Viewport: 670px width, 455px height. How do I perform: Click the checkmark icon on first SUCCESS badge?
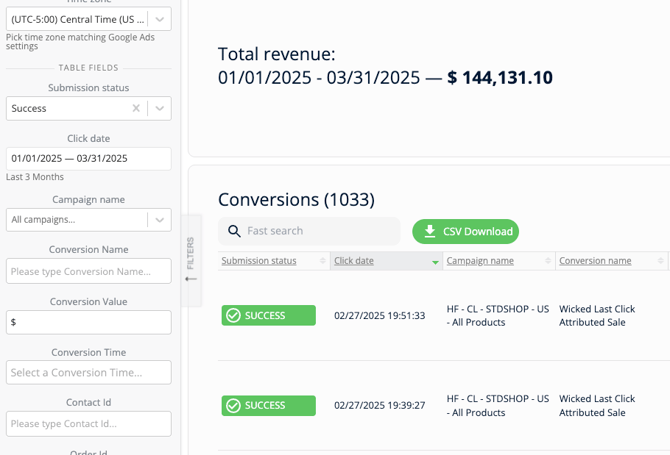pos(233,316)
